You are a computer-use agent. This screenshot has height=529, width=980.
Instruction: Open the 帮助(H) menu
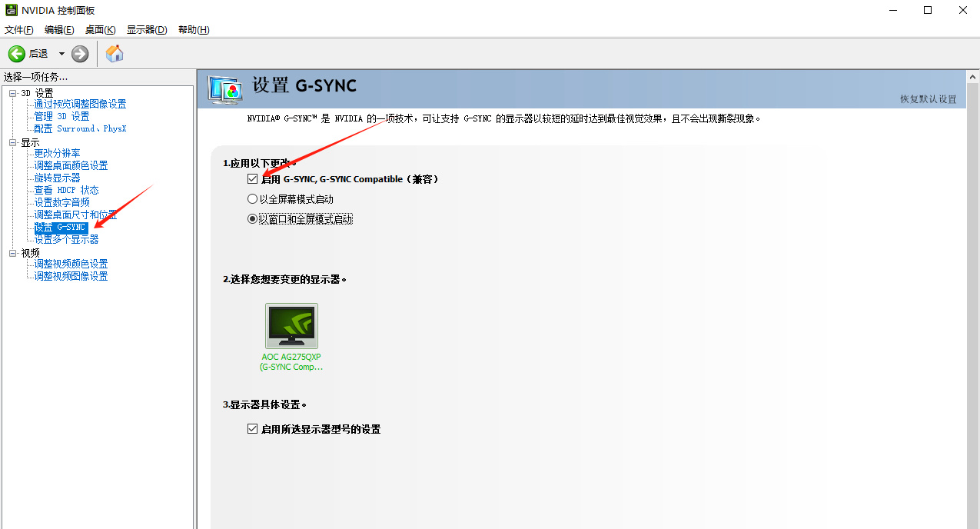[194, 30]
